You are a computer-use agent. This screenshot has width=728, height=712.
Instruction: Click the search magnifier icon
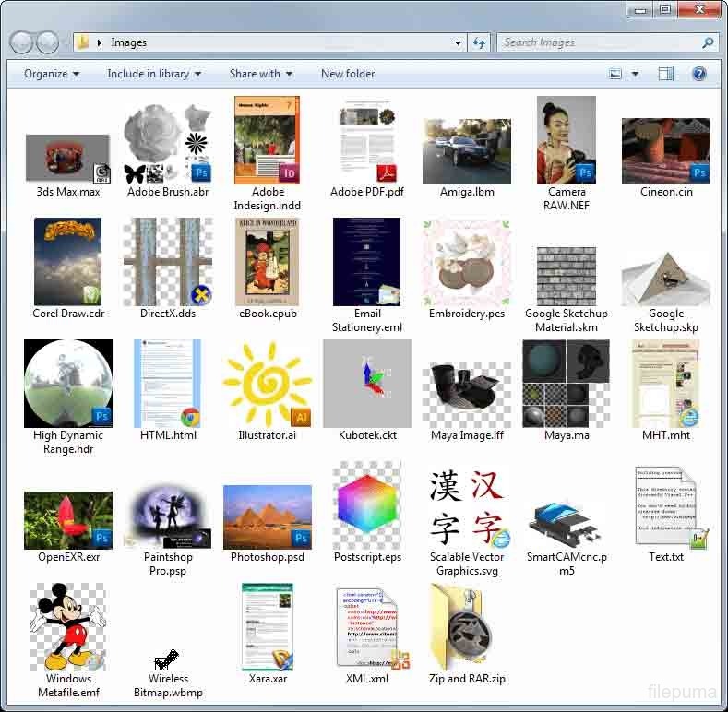click(708, 42)
